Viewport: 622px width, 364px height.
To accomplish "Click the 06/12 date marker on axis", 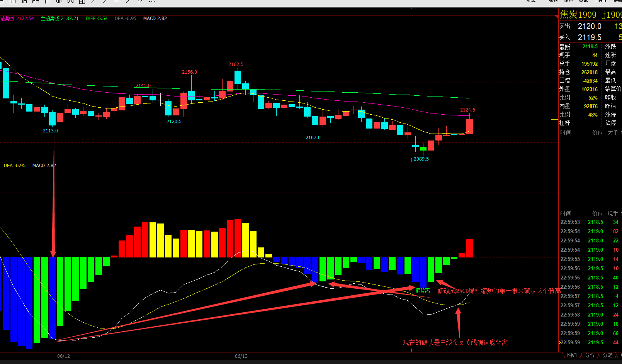I will click(x=63, y=356).
